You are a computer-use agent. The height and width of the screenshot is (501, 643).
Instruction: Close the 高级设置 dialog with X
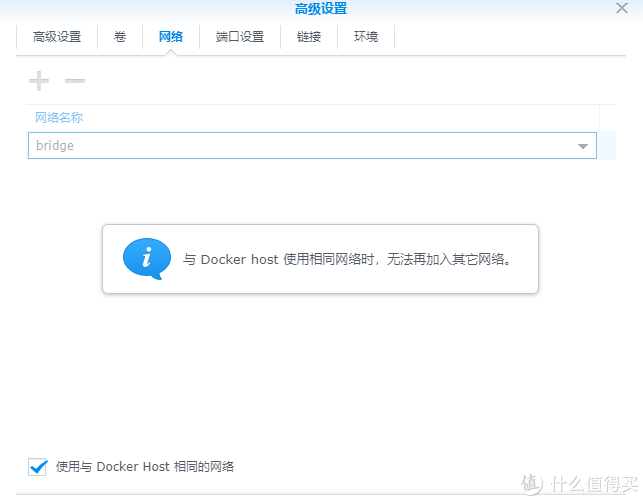(622, 8)
